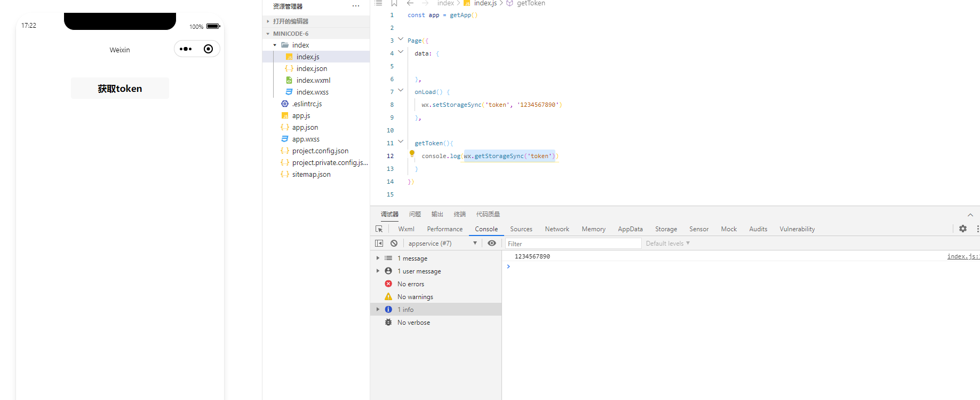Open the Storage devtools tab
Screen dimensions: 980x400
[x=666, y=229]
